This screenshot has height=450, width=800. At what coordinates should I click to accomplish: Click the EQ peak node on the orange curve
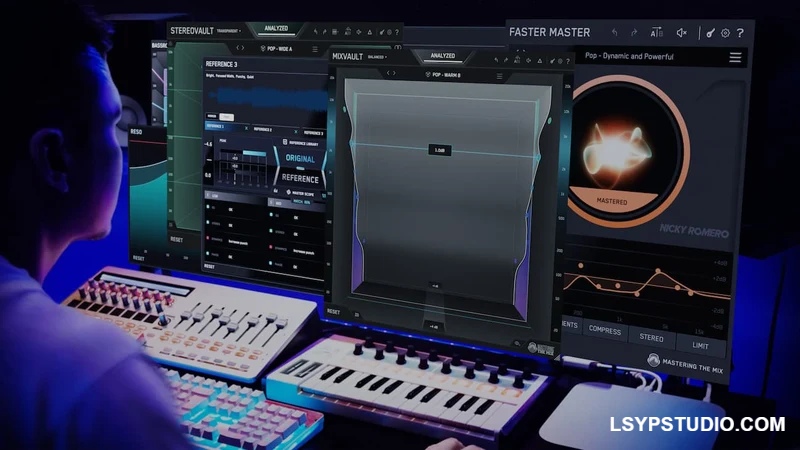658,271
